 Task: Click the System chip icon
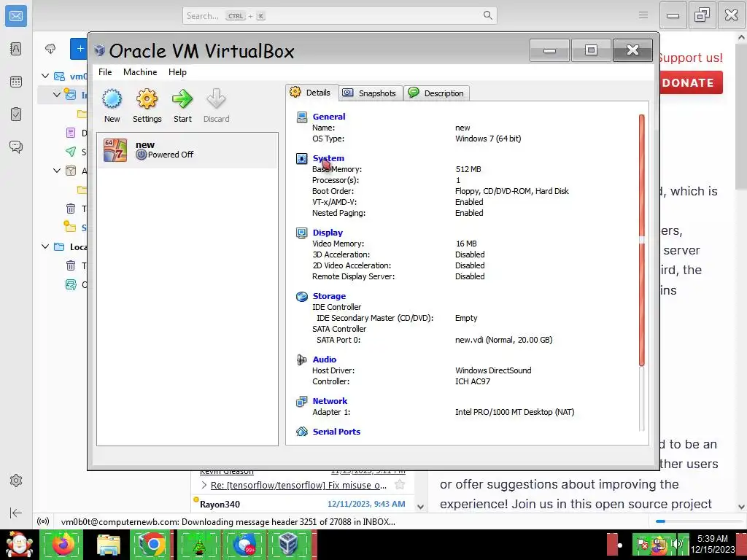(x=301, y=158)
